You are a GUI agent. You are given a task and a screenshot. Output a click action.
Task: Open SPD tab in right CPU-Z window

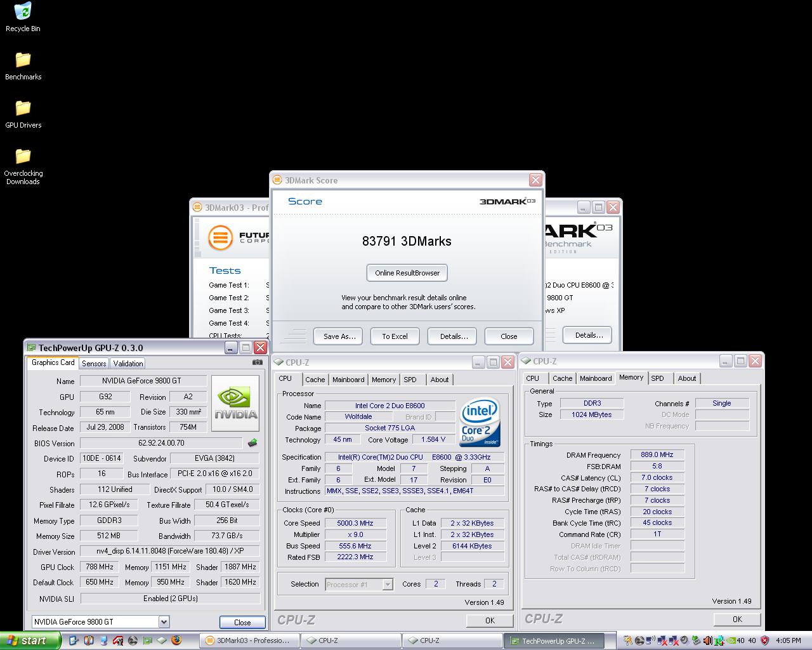coord(658,378)
